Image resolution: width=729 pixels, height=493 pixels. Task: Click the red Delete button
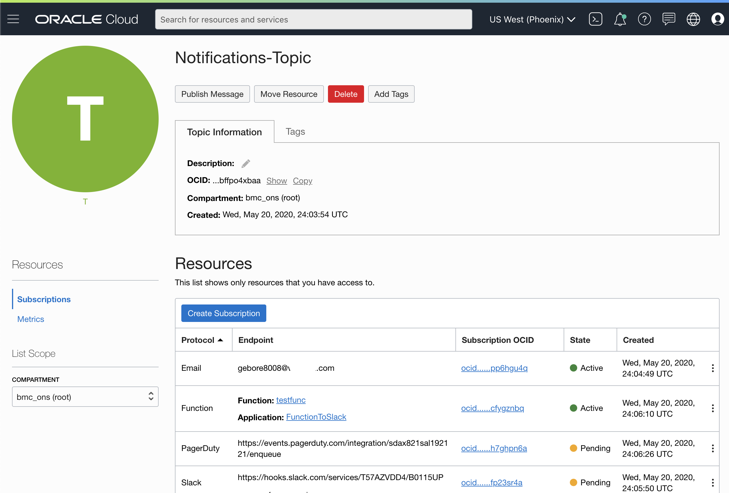click(346, 94)
